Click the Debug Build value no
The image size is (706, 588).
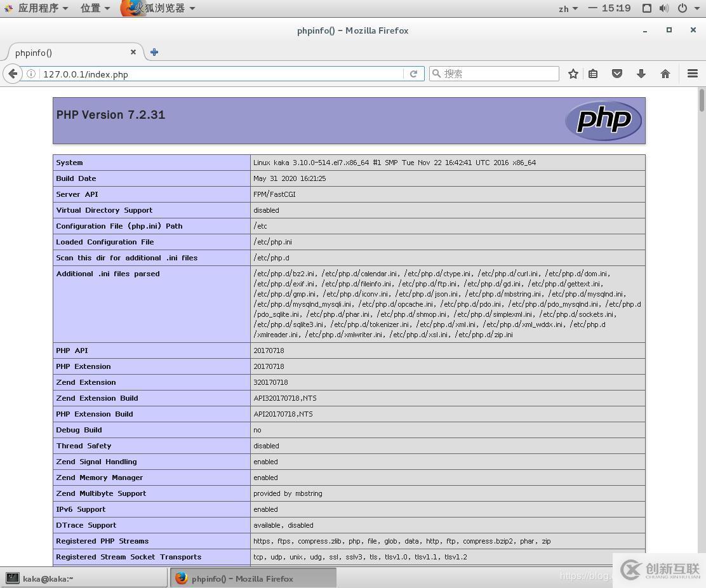click(x=257, y=430)
